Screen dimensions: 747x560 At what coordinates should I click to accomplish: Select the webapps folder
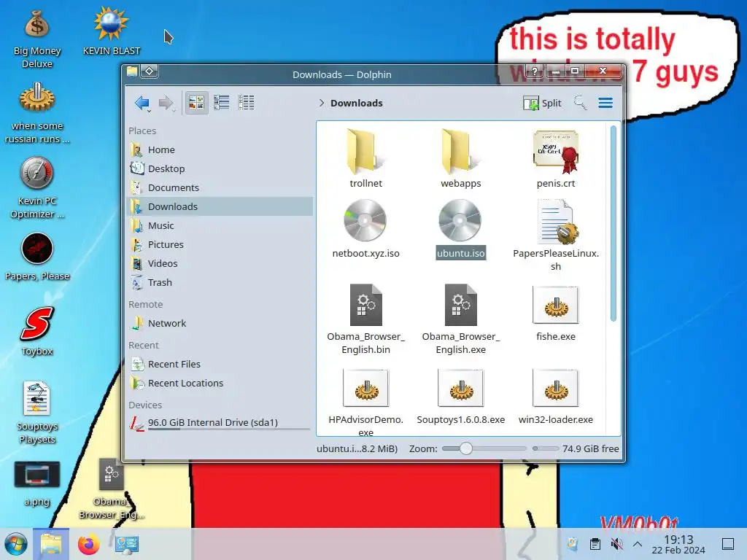pos(461,158)
